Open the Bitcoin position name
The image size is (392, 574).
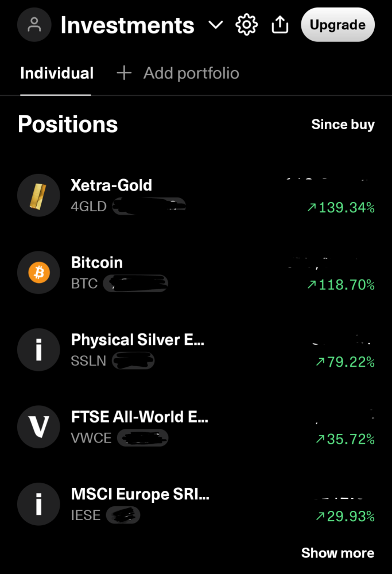(x=96, y=262)
